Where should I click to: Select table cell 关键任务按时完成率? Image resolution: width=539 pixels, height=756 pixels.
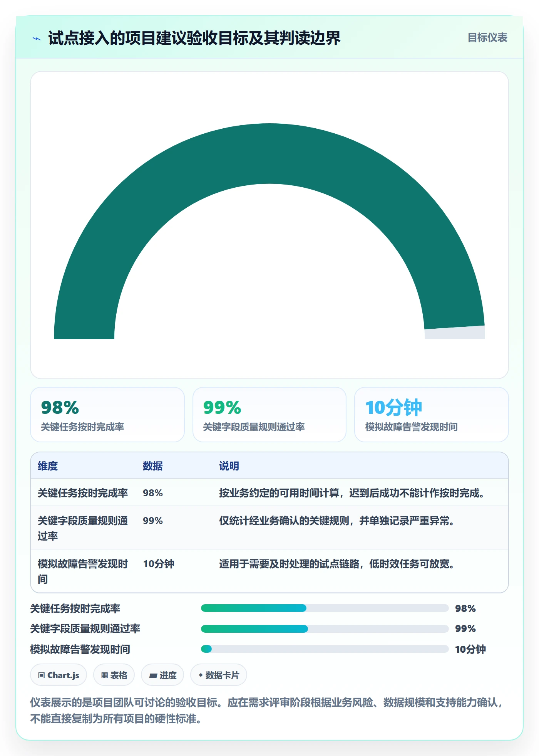coord(83,493)
